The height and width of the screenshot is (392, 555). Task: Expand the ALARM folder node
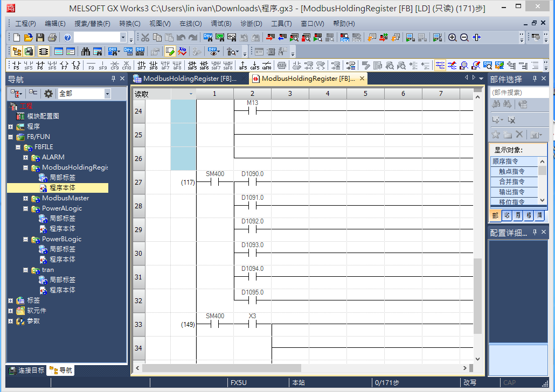[25, 157]
